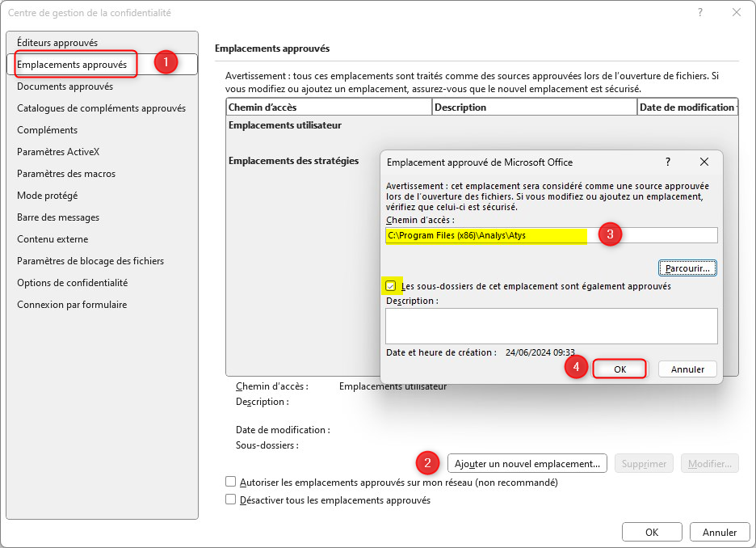Open the Éditeurs approuvés section
This screenshot has height=548, width=756.
click(57, 42)
